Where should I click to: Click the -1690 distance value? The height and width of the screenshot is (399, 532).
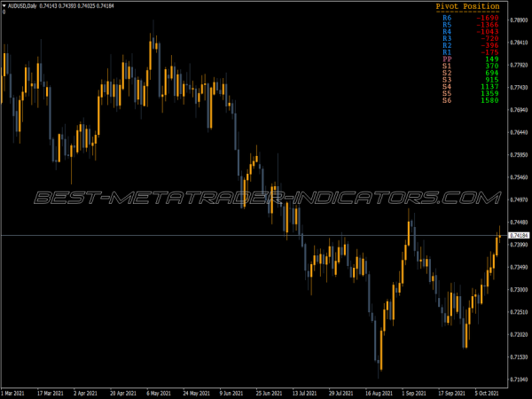(x=488, y=18)
